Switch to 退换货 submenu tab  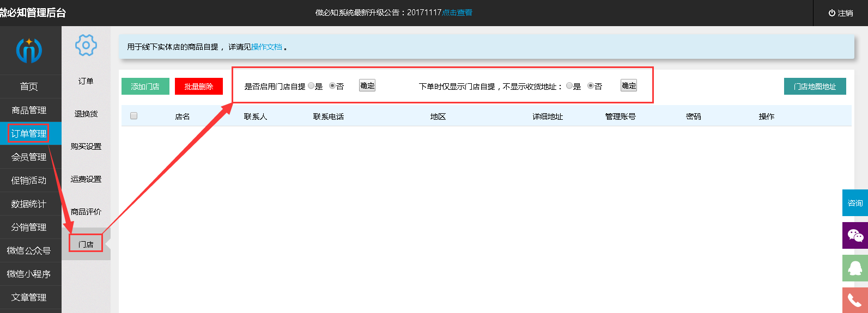point(86,114)
